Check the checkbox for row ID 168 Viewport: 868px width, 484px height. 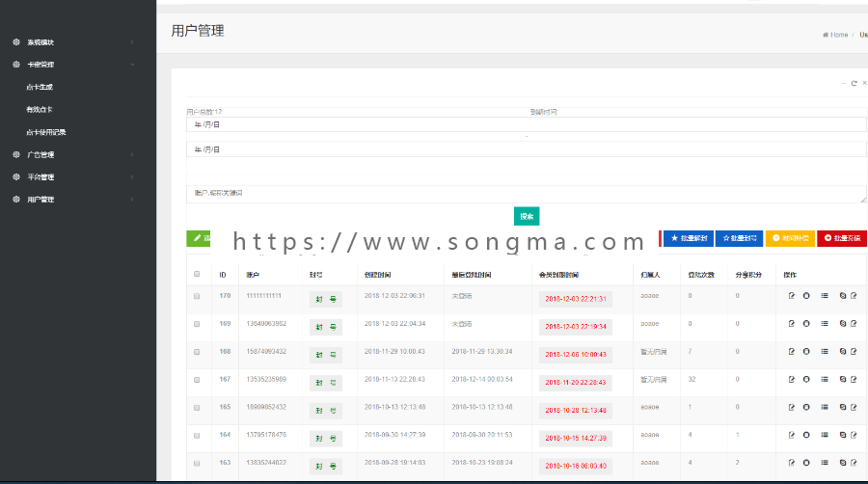click(197, 352)
